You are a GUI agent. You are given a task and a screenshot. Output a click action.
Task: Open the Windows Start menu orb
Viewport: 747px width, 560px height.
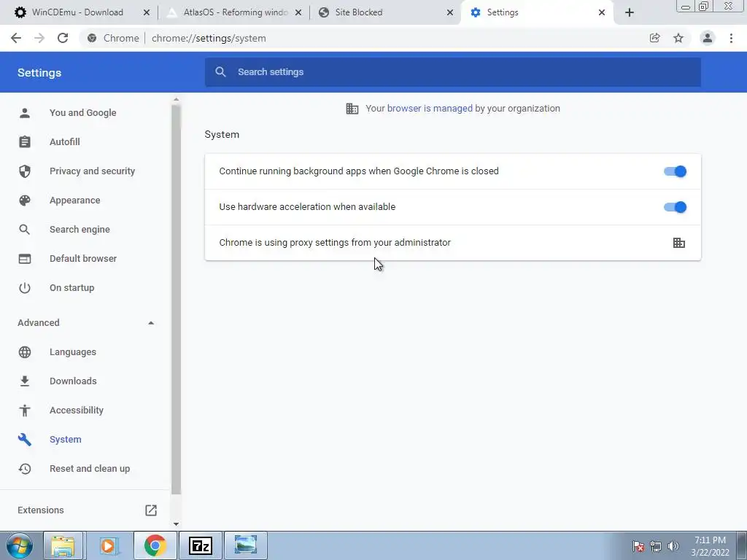[20, 545]
